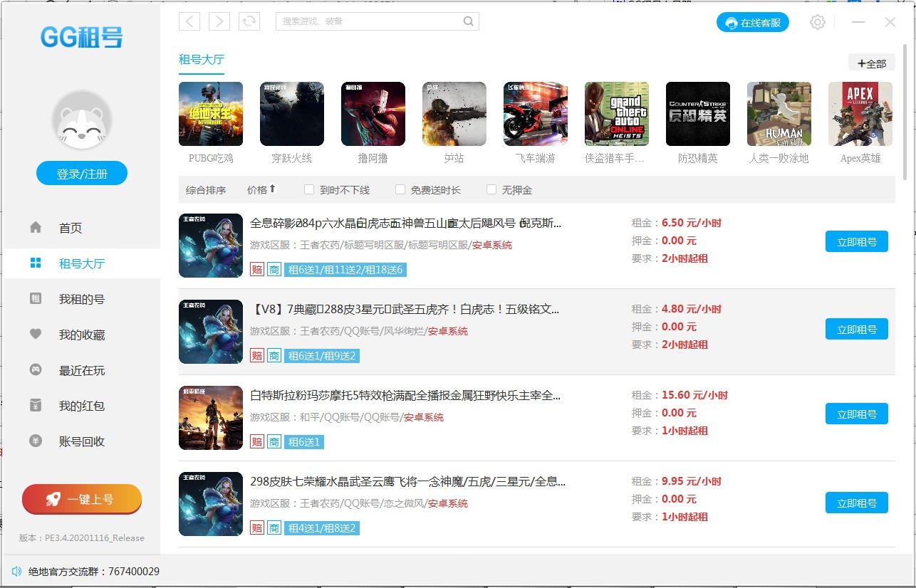The height and width of the screenshot is (588, 916).
Task: Go back with the left arrow button
Action: (189, 21)
